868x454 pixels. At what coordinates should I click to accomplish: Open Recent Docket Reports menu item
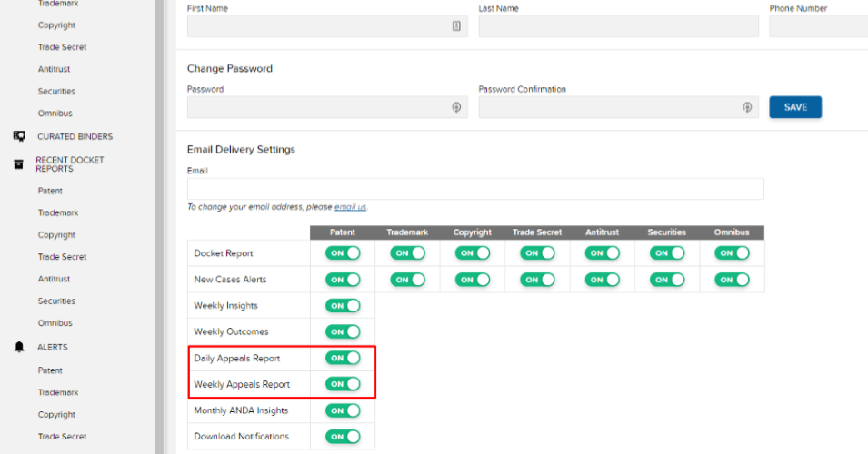[x=70, y=164]
